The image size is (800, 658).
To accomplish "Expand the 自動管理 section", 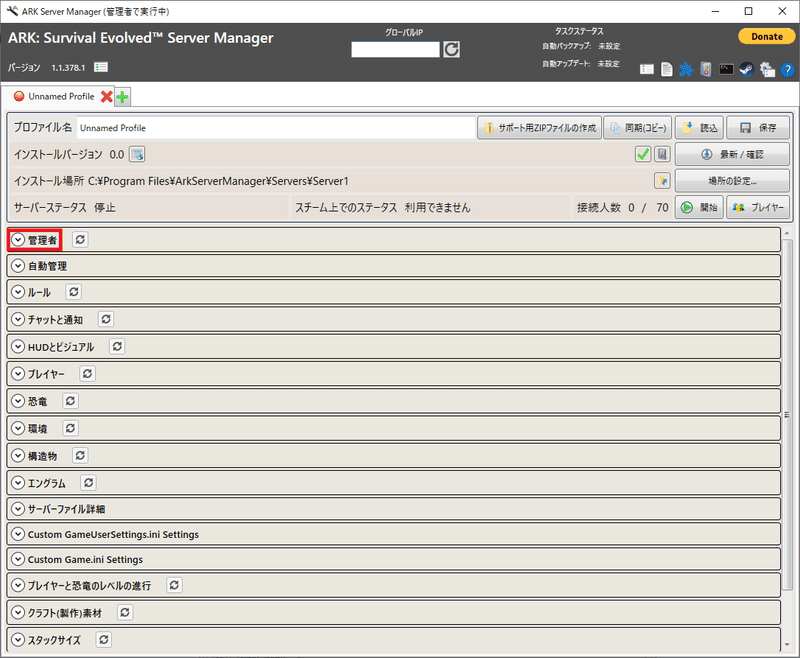I will (18, 265).
